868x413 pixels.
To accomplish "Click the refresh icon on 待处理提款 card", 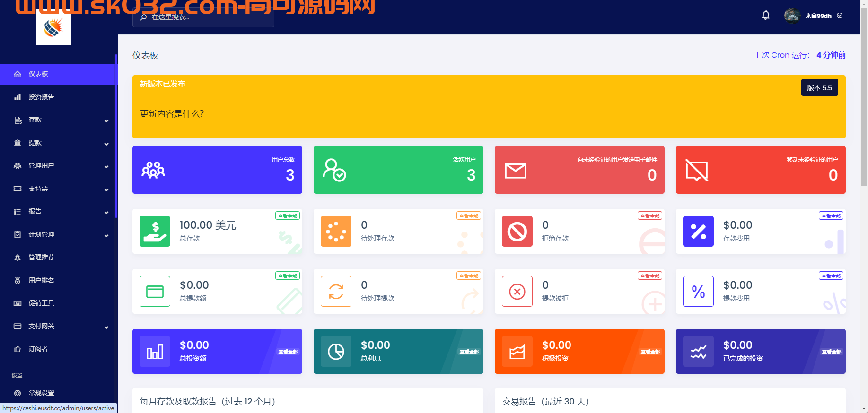I will coord(336,292).
